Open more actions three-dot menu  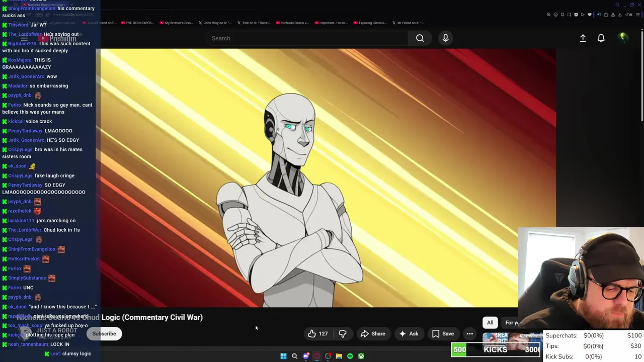click(x=469, y=333)
